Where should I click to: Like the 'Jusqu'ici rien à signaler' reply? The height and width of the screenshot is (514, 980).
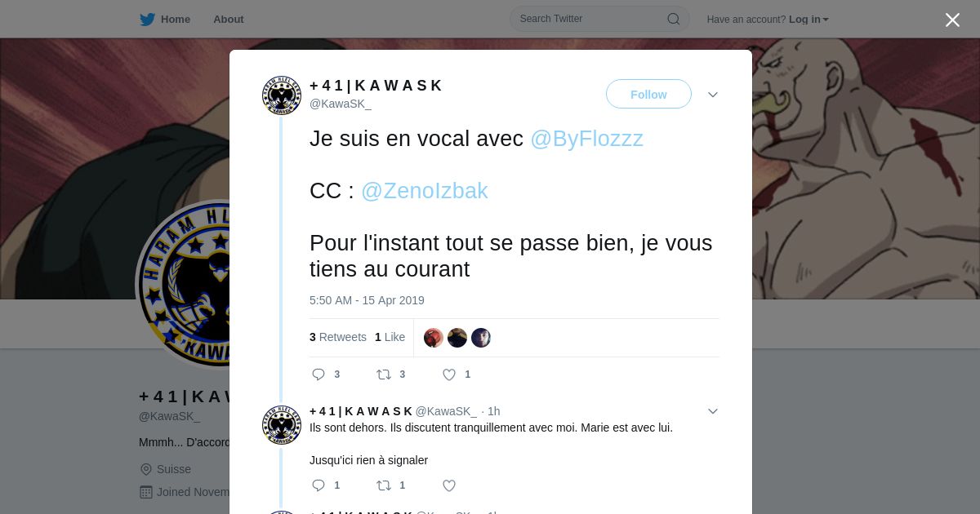pos(449,485)
